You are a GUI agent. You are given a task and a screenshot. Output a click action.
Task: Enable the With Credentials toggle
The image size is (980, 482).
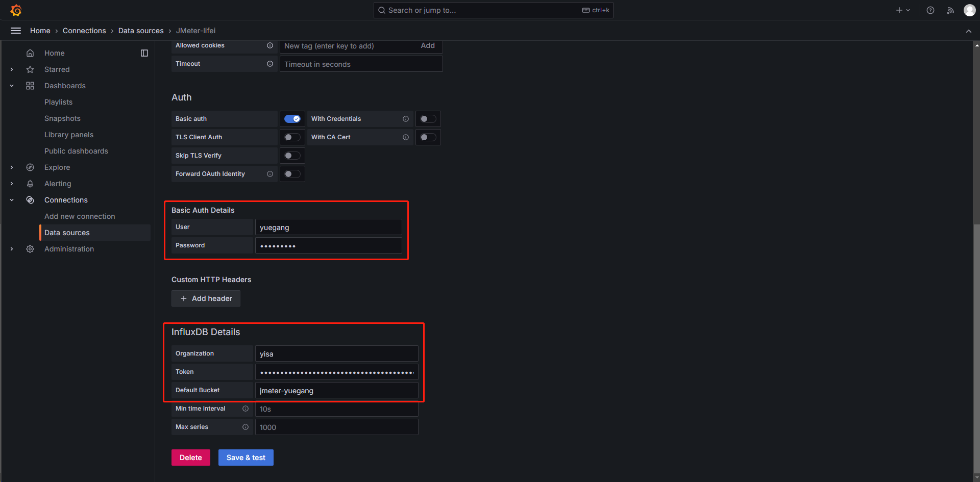click(428, 119)
